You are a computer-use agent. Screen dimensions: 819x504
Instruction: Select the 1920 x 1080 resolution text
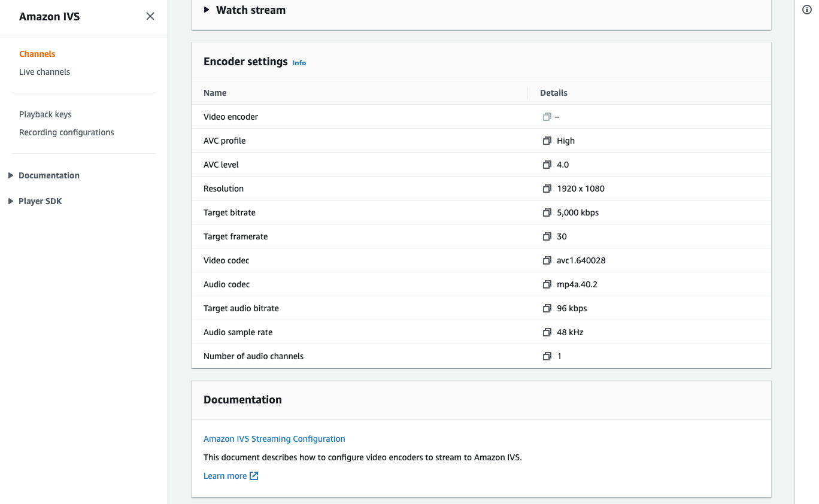[x=581, y=189]
